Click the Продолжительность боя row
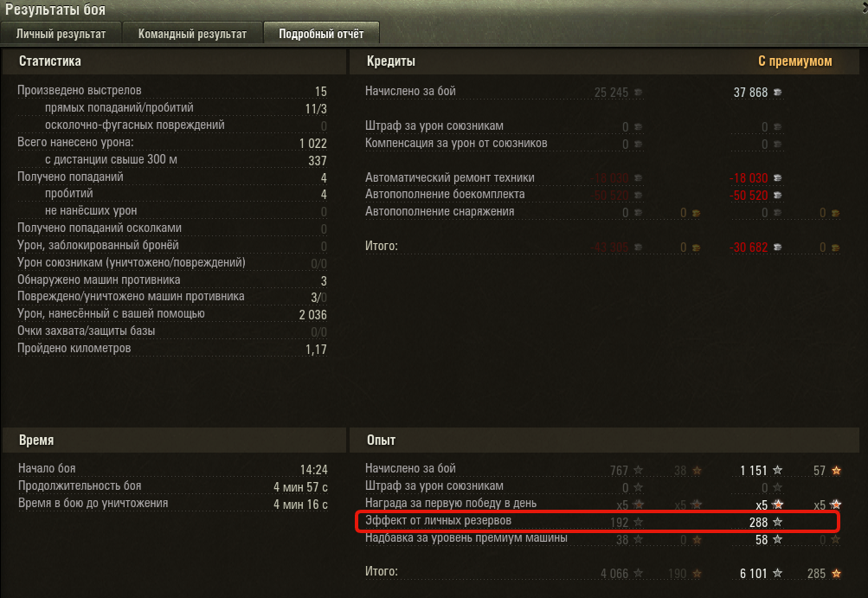This screenshot has height=598, width=868. click(x=173, y=486)
